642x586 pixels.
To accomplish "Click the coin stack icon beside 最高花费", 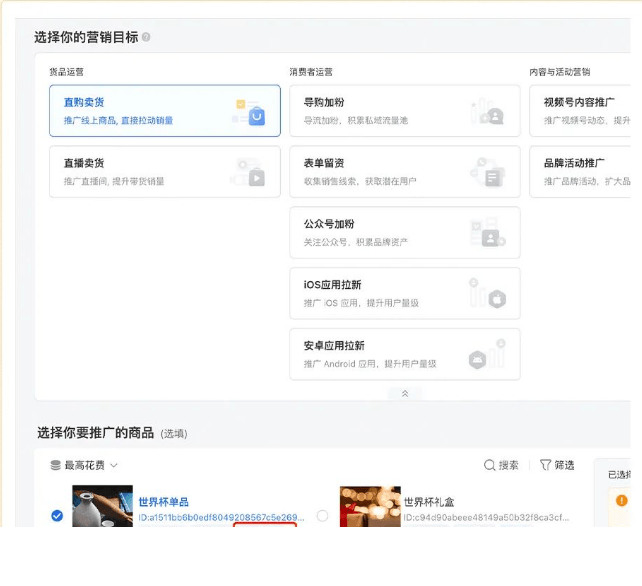I will coord(56,465).
